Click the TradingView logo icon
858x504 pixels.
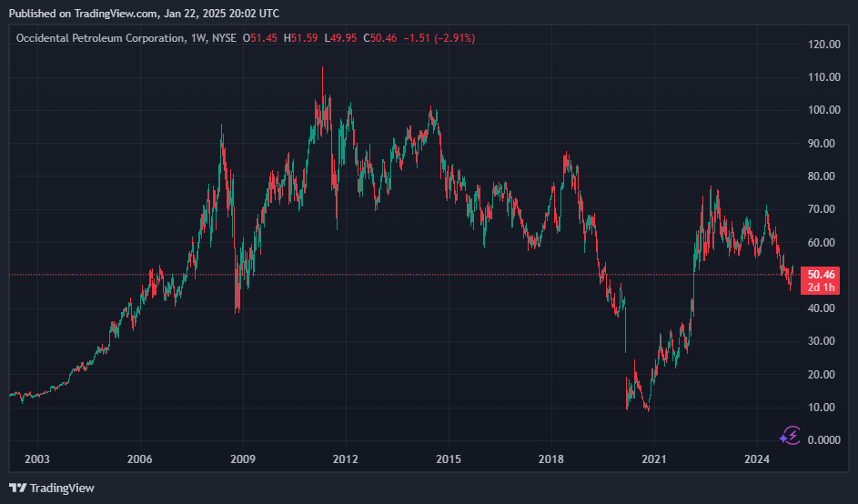tap(18, 488)
